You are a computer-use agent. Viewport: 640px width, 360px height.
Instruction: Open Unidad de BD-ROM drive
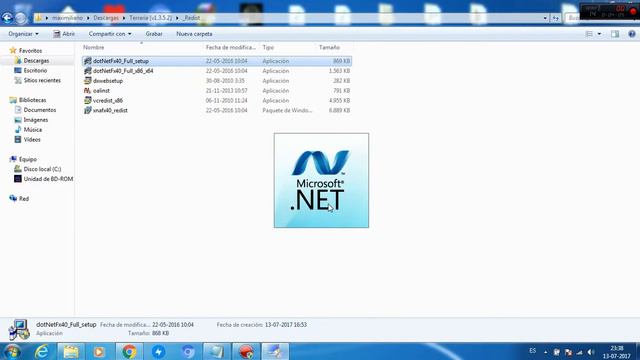(48, 179)
